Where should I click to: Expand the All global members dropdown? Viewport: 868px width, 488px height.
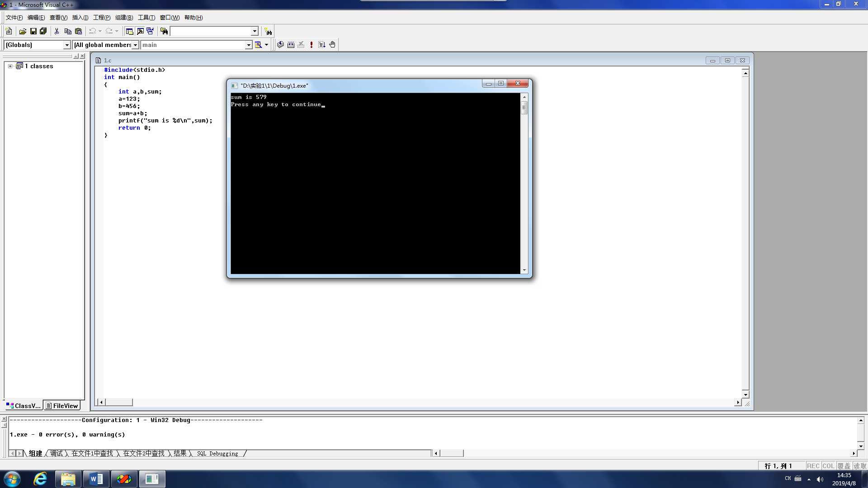pos(135,45)
